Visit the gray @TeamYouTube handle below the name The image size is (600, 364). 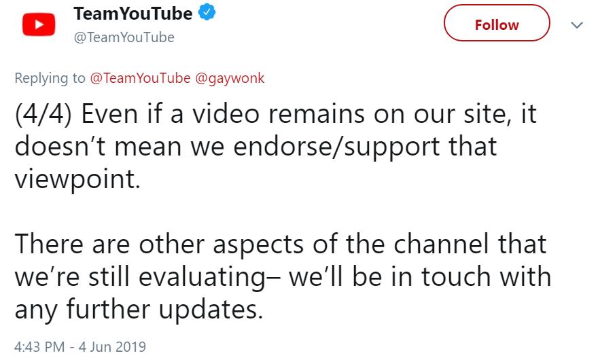pyautogui.click(x=124, y=37)
